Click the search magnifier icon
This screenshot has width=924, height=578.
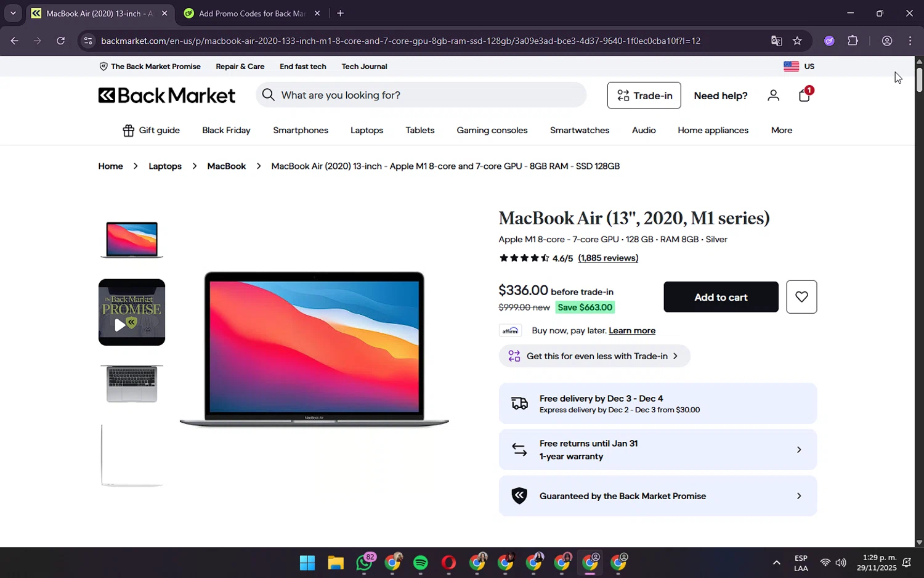(x=268, y=95)
